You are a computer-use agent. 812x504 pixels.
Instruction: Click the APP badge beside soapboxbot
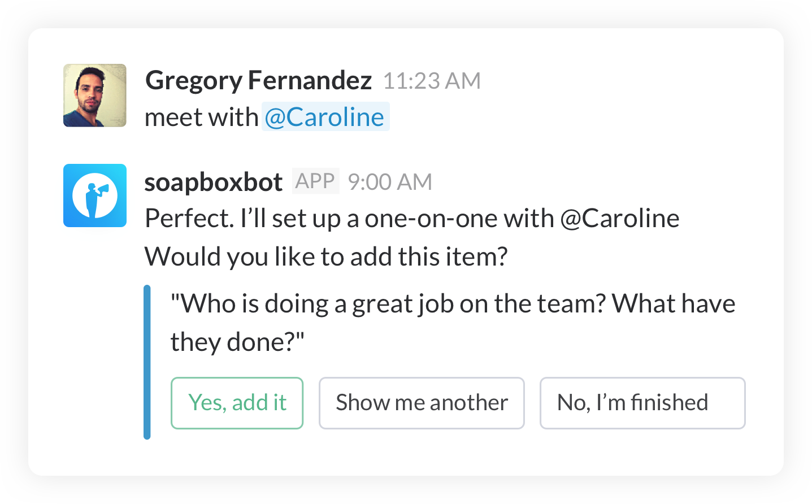[x=315, y=181]
